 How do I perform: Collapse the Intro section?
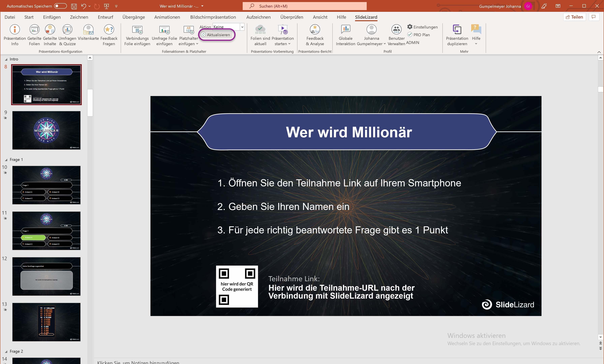pos(6,59)
